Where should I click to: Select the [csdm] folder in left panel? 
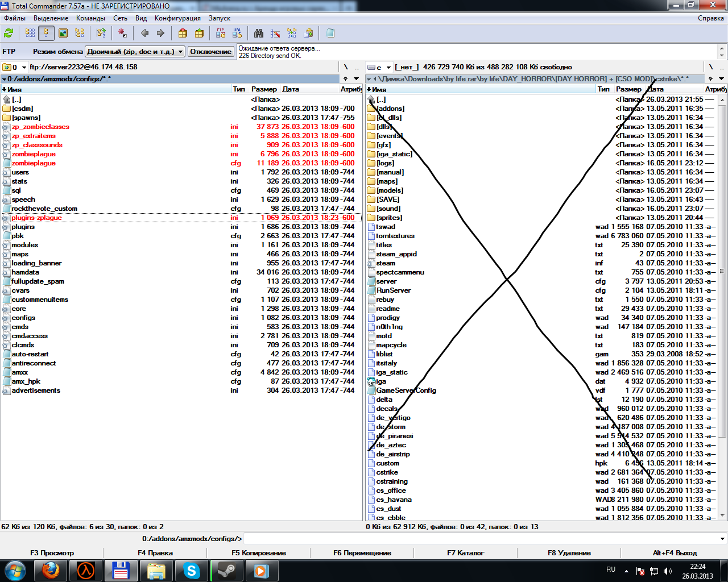(181, 109)
